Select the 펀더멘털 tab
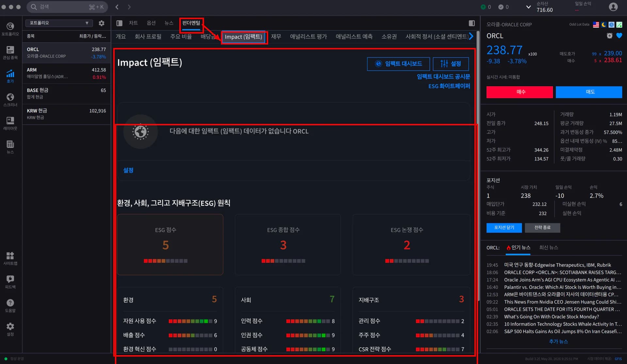 click(x=191, y=23)
